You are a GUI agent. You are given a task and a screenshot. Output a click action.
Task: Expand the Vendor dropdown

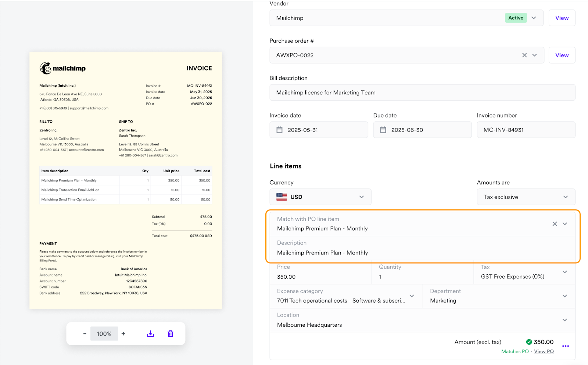point(534,18)
